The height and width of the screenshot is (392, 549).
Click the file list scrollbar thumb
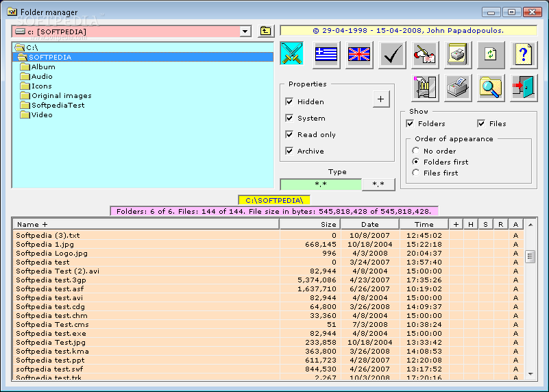click(x=530, y=256)
